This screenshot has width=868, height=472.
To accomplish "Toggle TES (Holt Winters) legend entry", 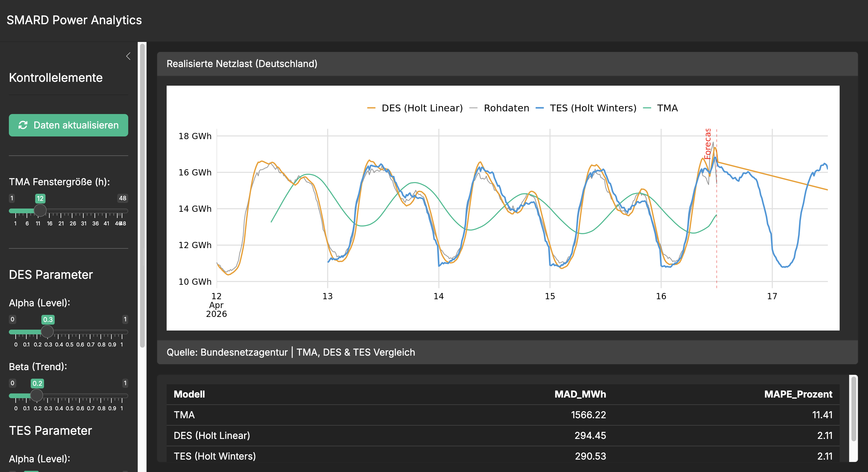I will coord(586,108).
